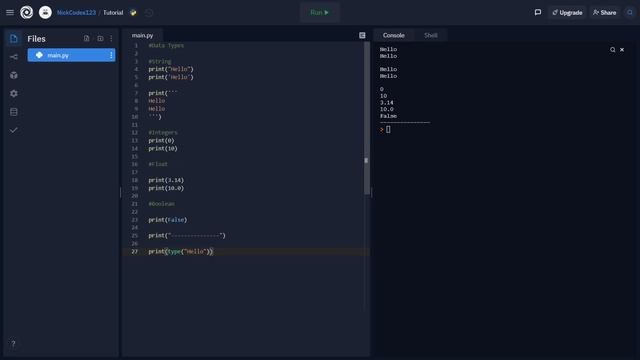Click the print(3.14) code line
Image resolution: width=640 pixels, height=360 pixels.
click(x=166, y=180)
